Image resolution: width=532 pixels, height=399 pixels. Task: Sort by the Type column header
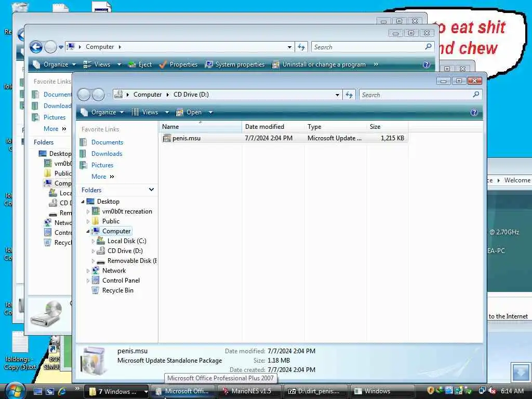point(336,127)
